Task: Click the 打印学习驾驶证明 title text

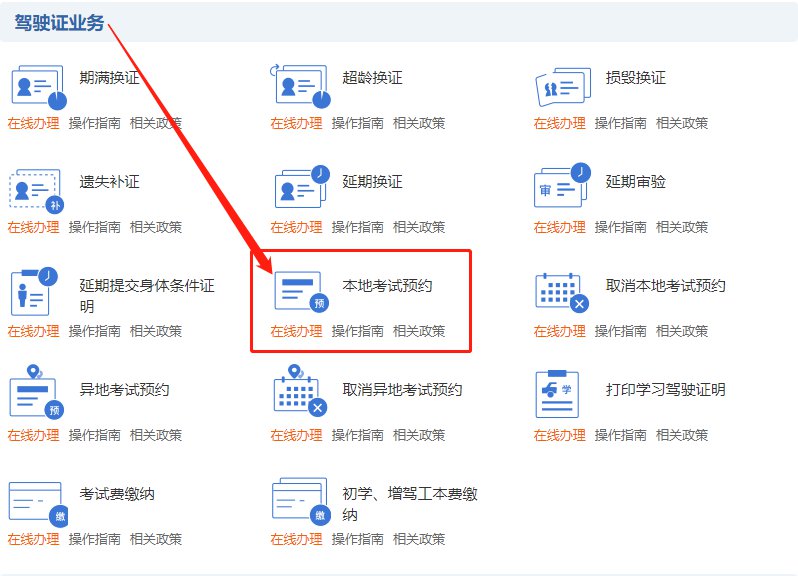Action: (x=666, y=390)
